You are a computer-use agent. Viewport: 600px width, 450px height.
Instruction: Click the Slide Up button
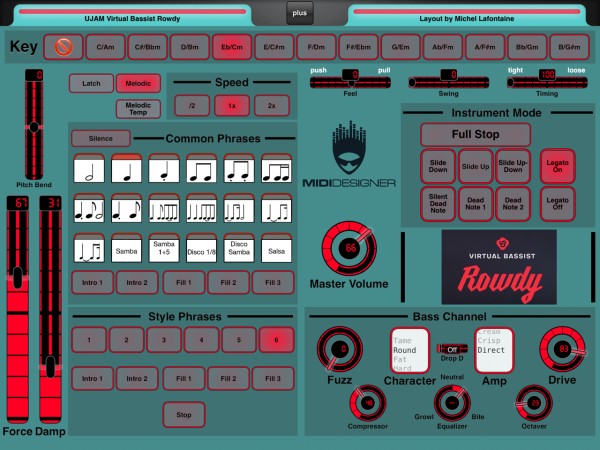point(475,166)
